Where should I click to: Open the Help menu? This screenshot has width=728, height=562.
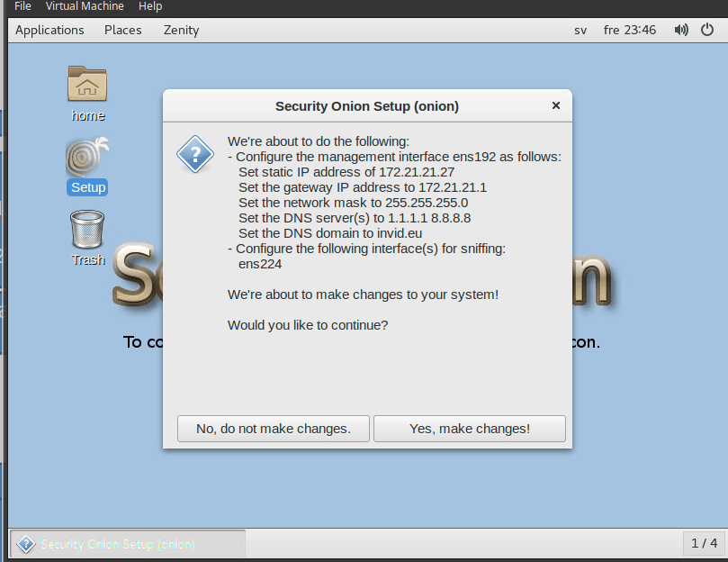click(x=150, y=6)
